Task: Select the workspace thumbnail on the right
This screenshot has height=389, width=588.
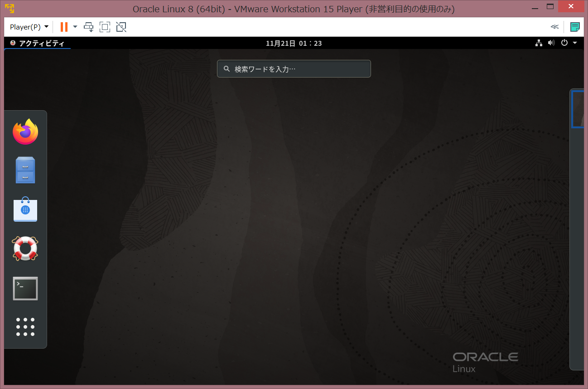Action: click(x=578, y=109)
